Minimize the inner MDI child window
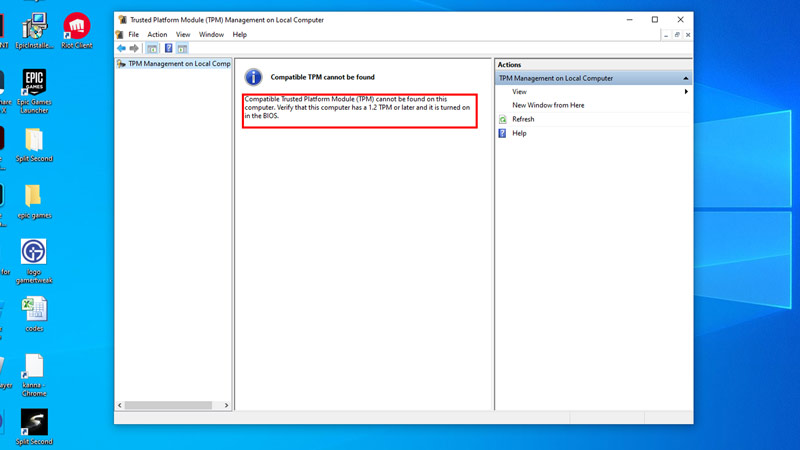This screenshot has height=450, width=800. tap(666, 35)
